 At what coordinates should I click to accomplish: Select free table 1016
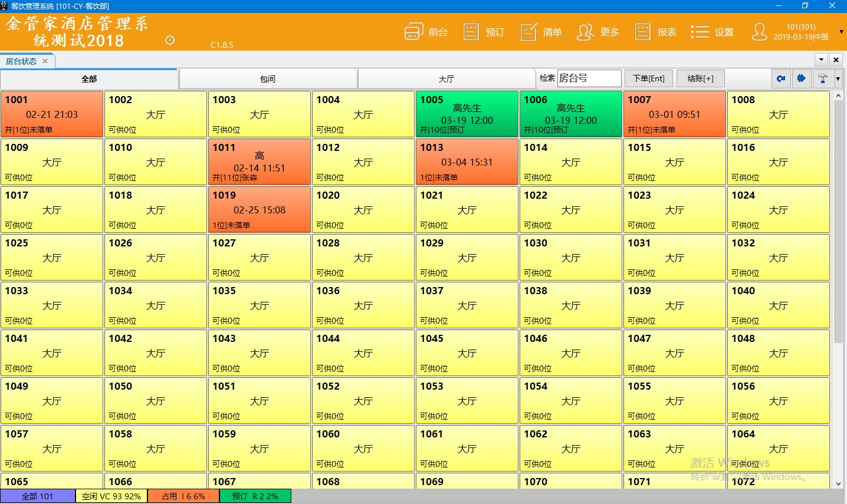779,162
